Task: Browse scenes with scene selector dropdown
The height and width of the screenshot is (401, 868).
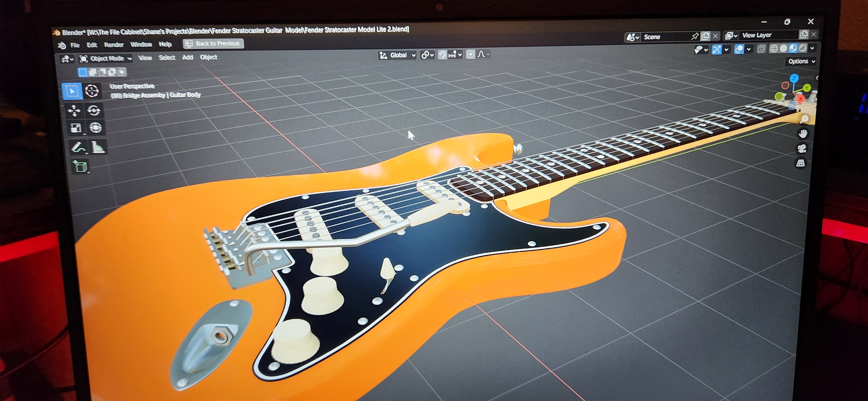Action: pos(633,37)
